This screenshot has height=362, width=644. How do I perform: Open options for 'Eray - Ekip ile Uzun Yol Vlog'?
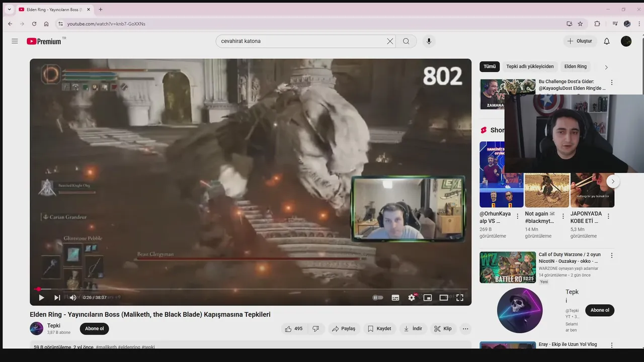pos(612,345)
